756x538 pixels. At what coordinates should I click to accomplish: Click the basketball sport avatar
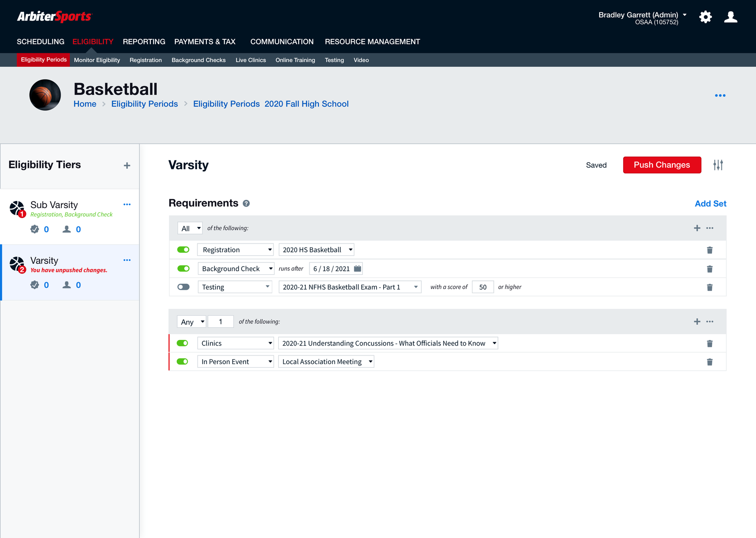[x=45, y=95]
